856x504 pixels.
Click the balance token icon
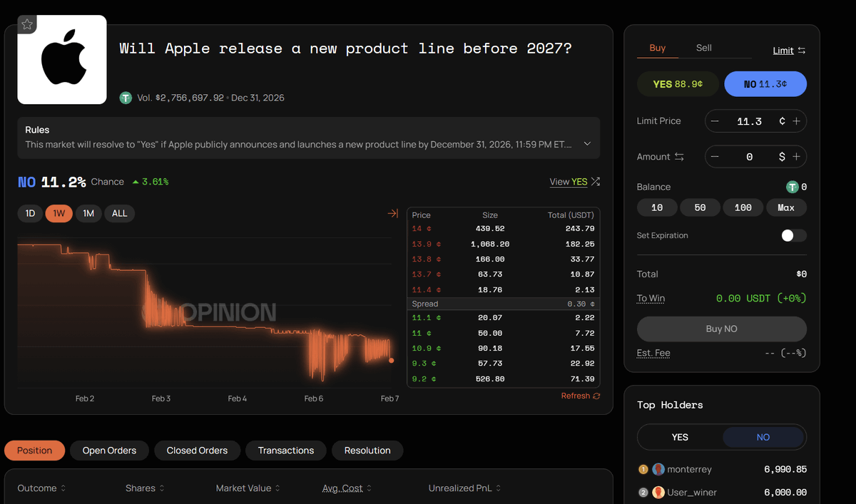point(792,187)
